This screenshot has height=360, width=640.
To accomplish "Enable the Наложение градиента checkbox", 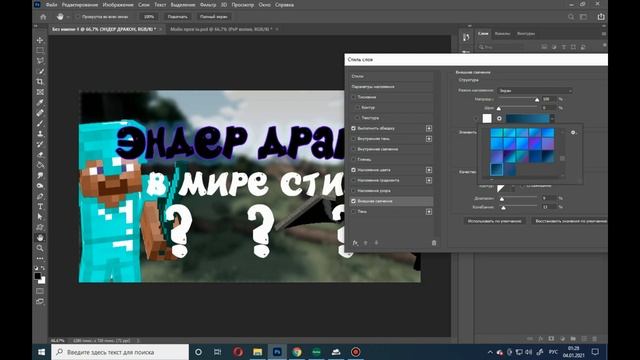I will coord(353,180).
